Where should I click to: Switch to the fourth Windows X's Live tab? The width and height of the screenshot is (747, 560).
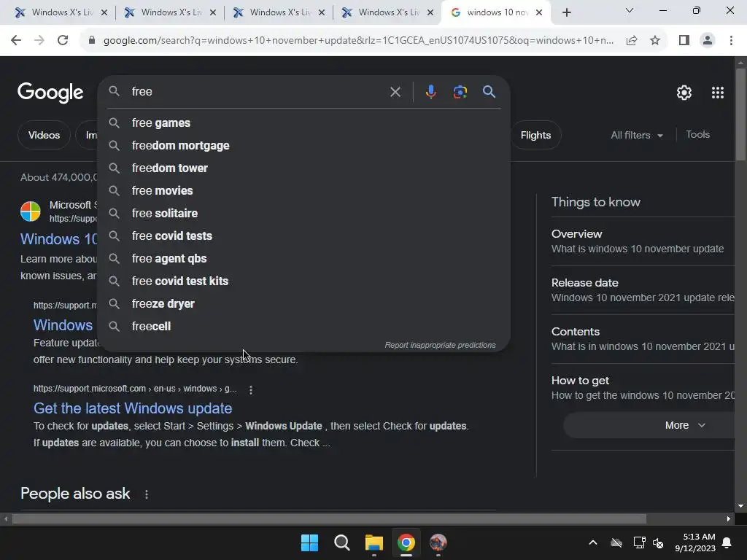387,12
